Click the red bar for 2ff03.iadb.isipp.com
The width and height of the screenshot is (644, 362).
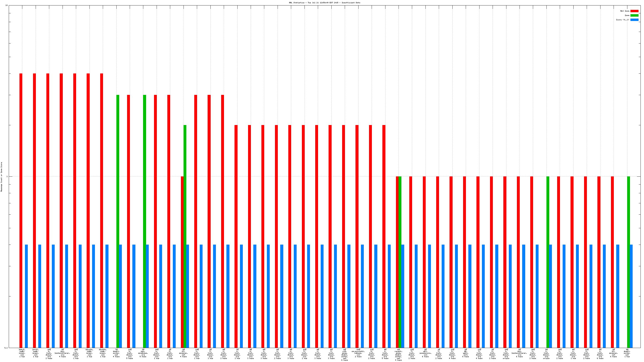tap(34, 210)
